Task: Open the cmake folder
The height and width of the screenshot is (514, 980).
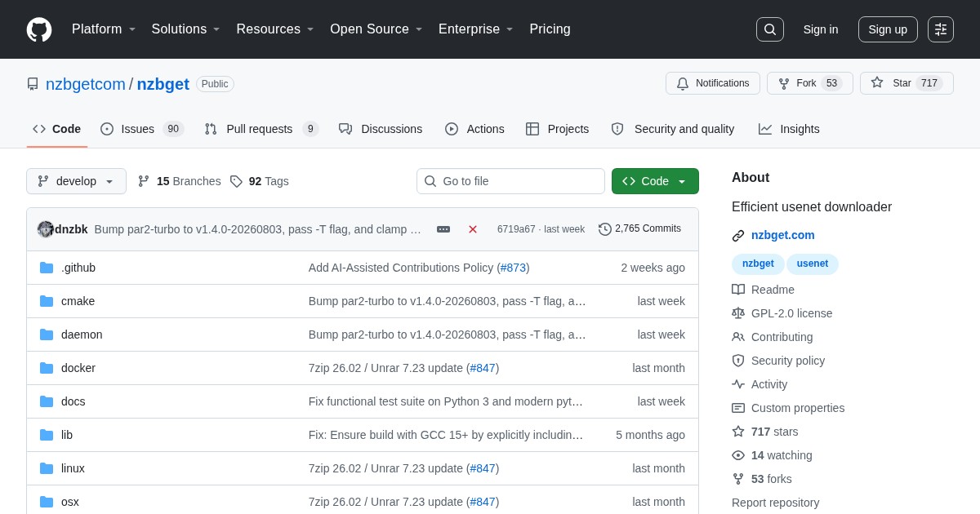Action: click(x=78, y=301)
